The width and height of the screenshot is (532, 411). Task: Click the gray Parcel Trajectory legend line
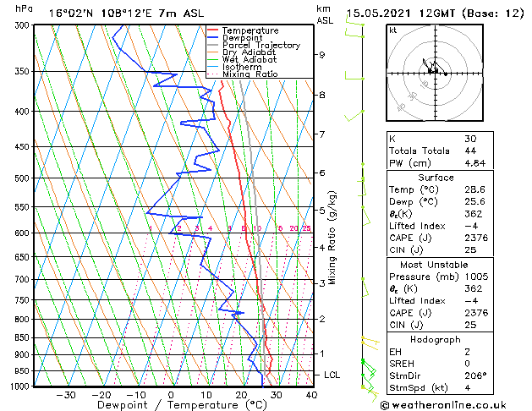coord(212,45)
